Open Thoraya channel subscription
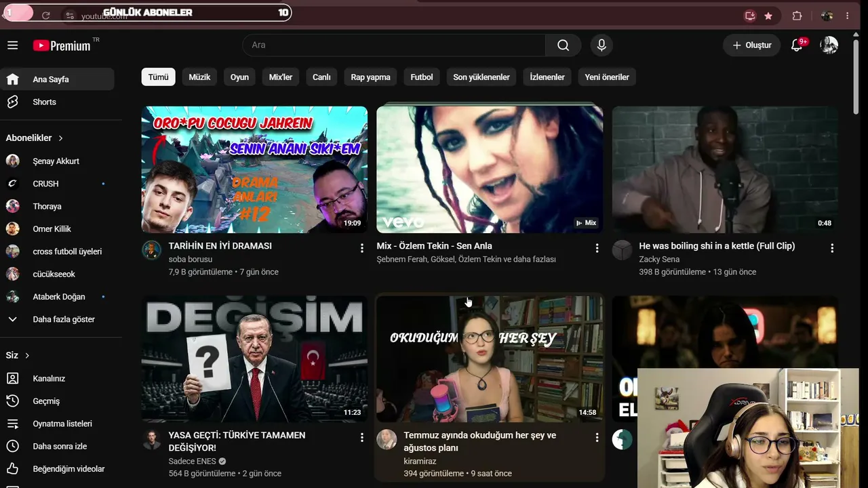 click(x=57, y=206)
